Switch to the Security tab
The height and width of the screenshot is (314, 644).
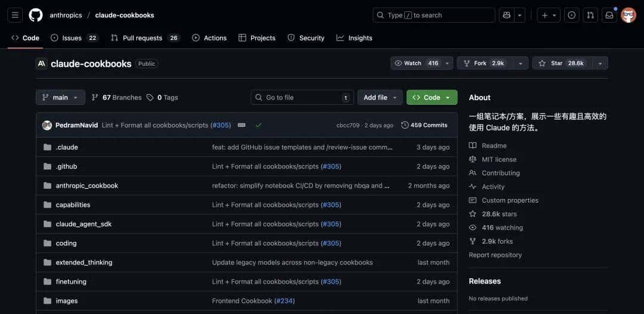(306, 38)
